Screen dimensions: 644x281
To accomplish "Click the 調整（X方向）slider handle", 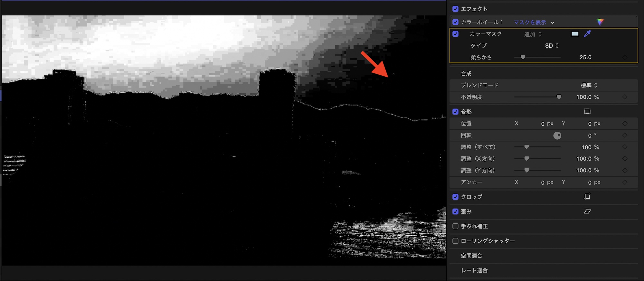I will point(526,159).
